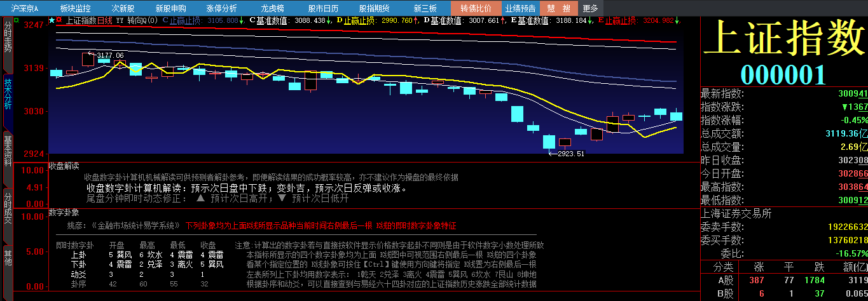Click the B股 row in breadth table

click(784, 293)
